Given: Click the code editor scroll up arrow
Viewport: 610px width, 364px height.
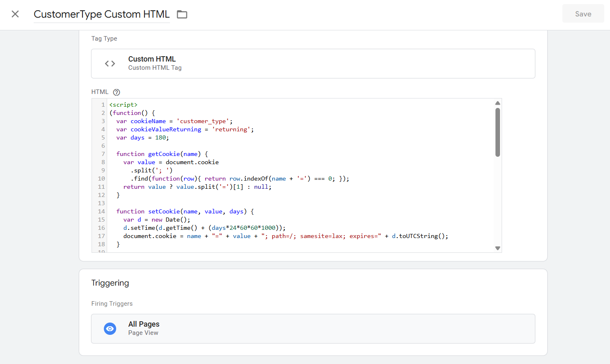Looking at the screenshot, I should click(498, 103).
